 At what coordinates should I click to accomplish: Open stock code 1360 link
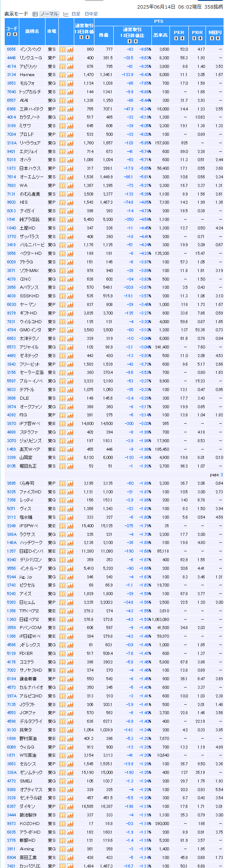click(x=12, y=620)
